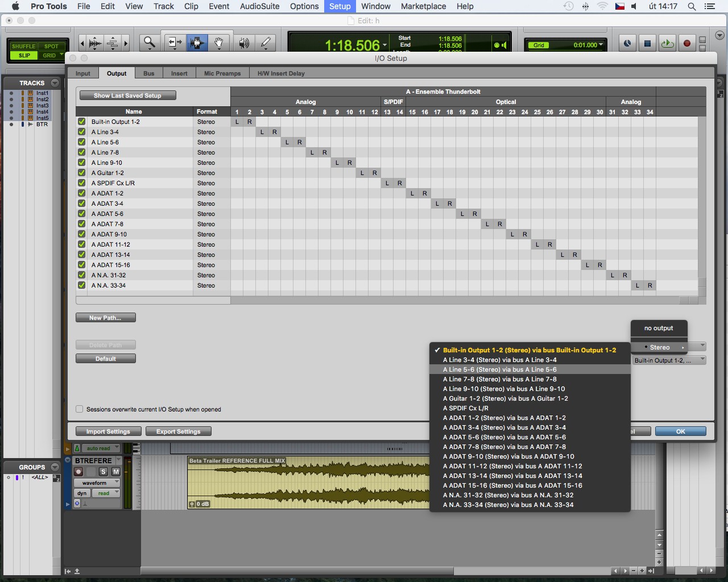Click the loop playback button
Image resolution: width=728 pixels, height=582 pixels.
pos(667,43)
